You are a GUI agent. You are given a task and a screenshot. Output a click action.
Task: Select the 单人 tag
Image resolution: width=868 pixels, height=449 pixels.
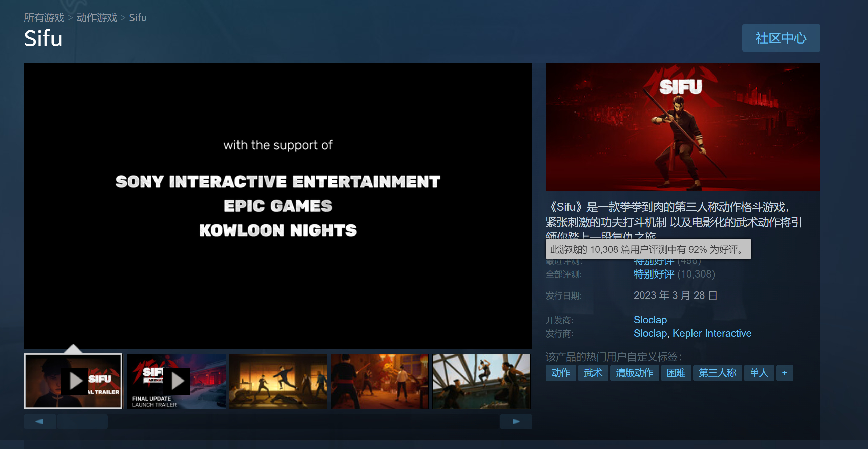click(759, 373)
